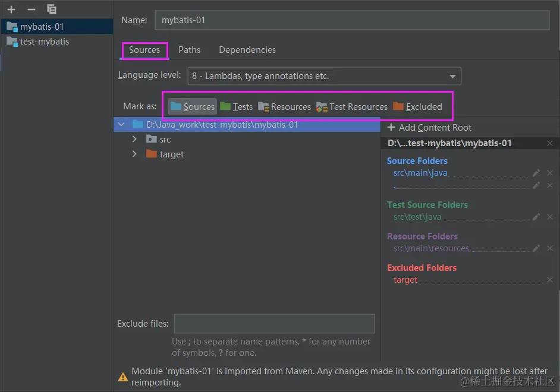Edit properties of src\test\java folder
560x392 pixels.
pyautogui.click(x=536, y=217)
